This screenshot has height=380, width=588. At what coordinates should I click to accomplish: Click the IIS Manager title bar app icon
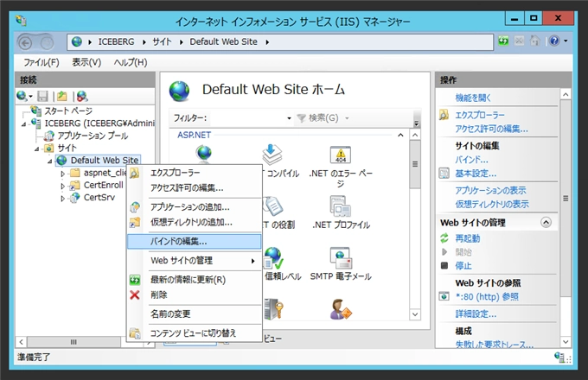[x=21, y=20]
